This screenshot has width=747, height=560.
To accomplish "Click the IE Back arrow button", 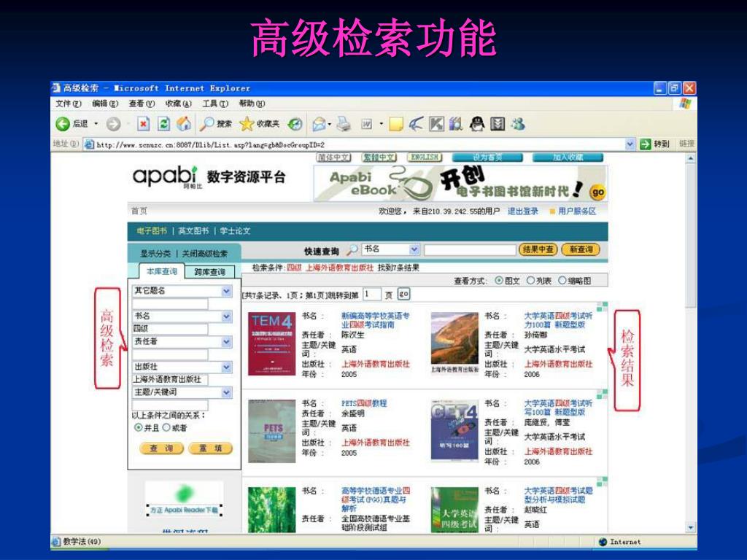I will pos(63,124).
